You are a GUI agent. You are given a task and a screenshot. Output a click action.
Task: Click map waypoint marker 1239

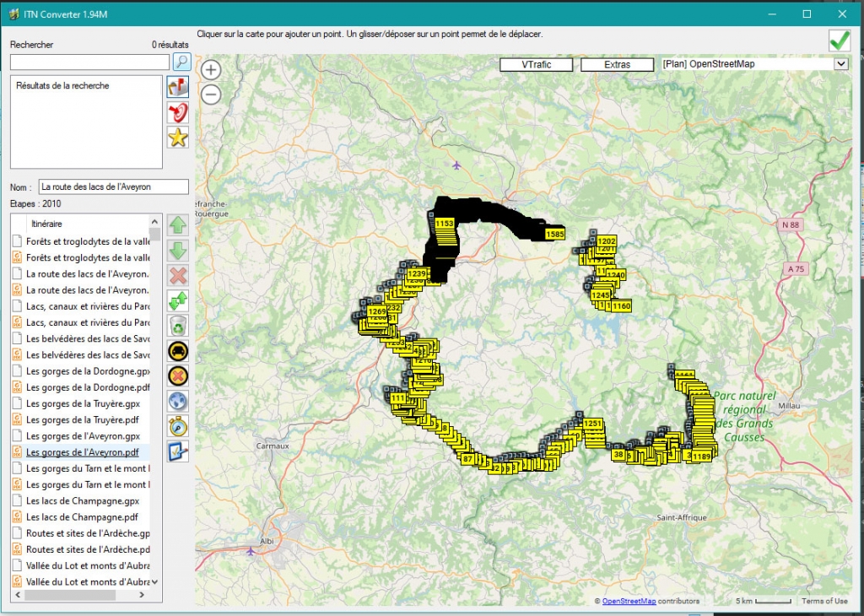[x=417, y=274]
